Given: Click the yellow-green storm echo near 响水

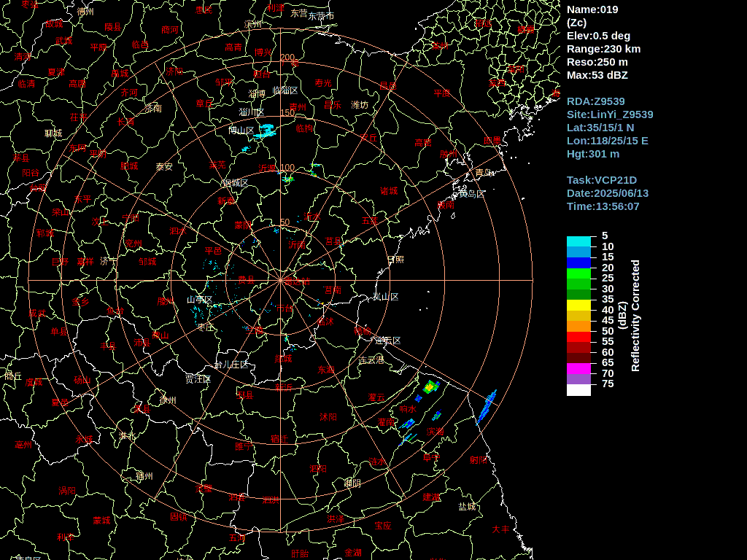Looking at the screenshot, I should pos(430,387).
